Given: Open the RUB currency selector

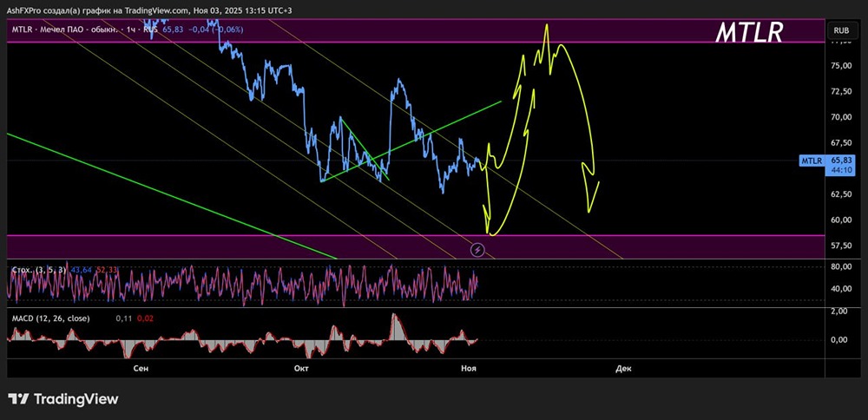Looking at the screenshot, I should coord(841,30).
